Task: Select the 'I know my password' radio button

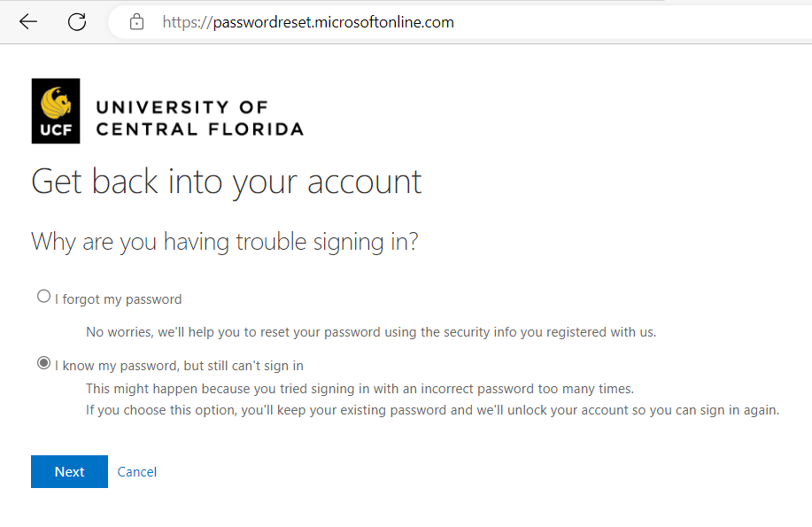Action: (x=43, y=363)
